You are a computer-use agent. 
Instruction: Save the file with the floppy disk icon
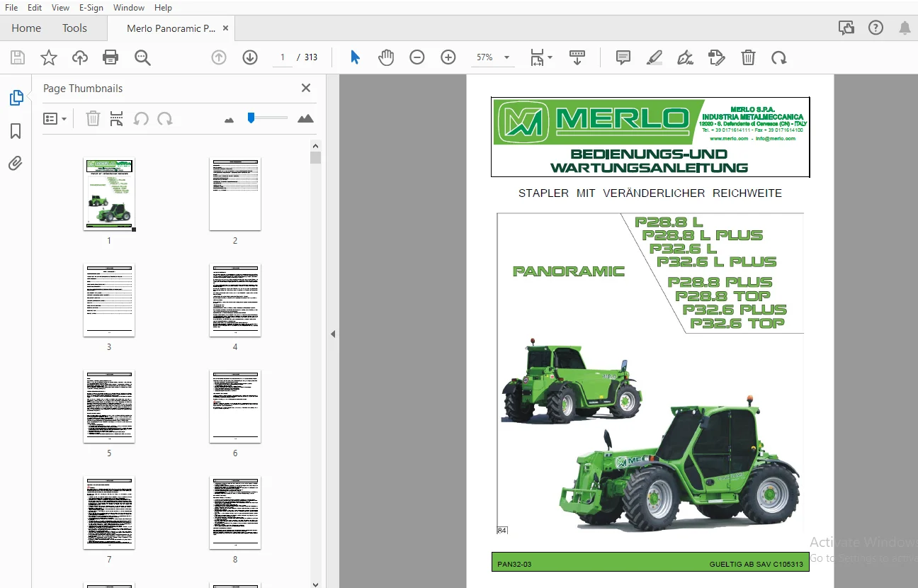(x=18, y=57)
